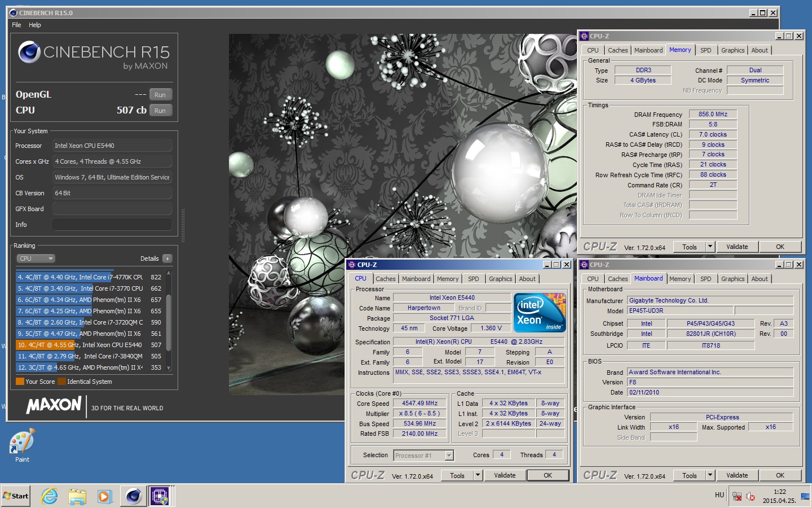Click the Info input field
Screen dimensions: 812x508
pos(112,225)
